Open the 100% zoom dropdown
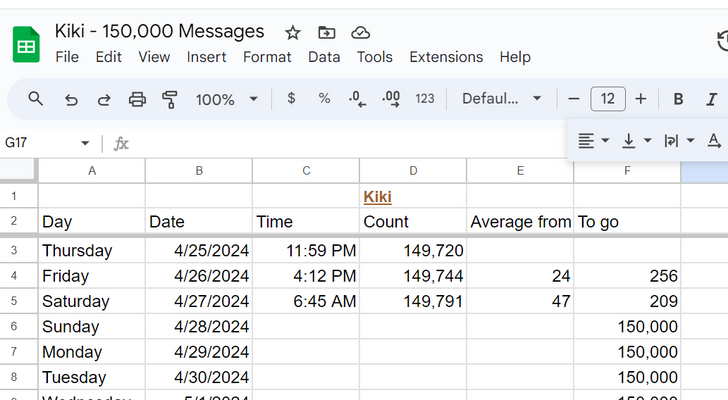The width and height of the screenshot is (728, 400). coord(227,99)
